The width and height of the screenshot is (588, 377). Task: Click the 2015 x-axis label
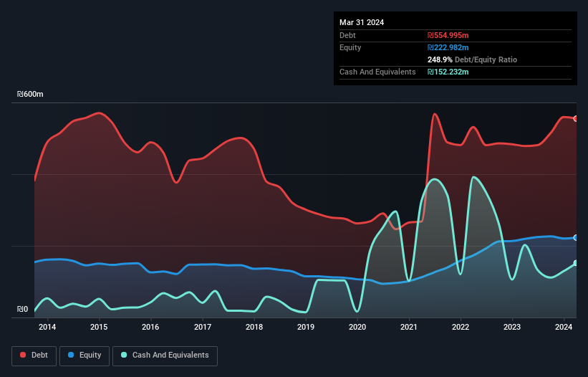(x=99, y=327)
